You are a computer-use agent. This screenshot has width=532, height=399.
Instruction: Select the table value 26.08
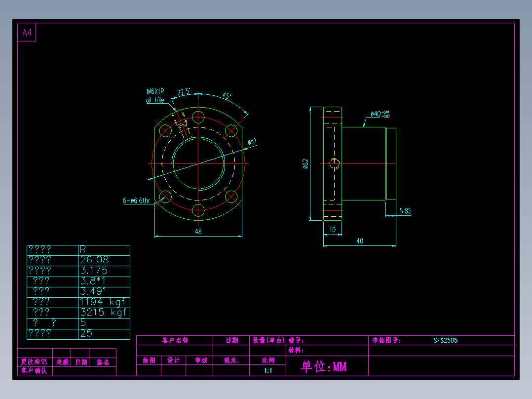click(x=94, y=260)
